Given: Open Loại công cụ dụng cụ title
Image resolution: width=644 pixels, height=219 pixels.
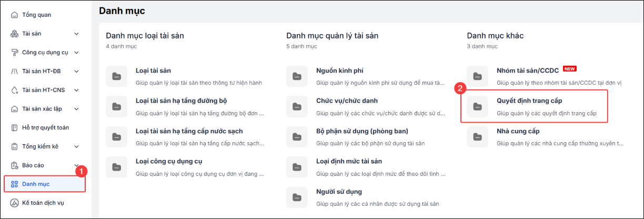Looking at the screenshot, I should [169, 161].
